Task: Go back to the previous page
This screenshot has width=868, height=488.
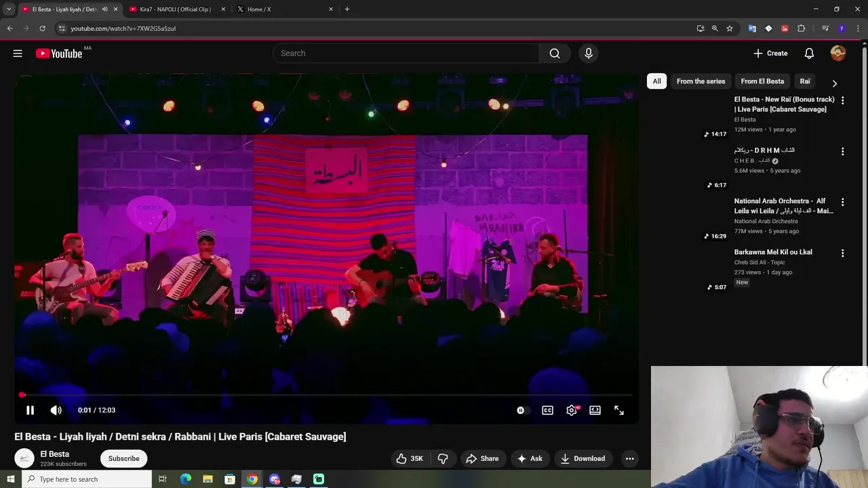Action: point(10,28)
